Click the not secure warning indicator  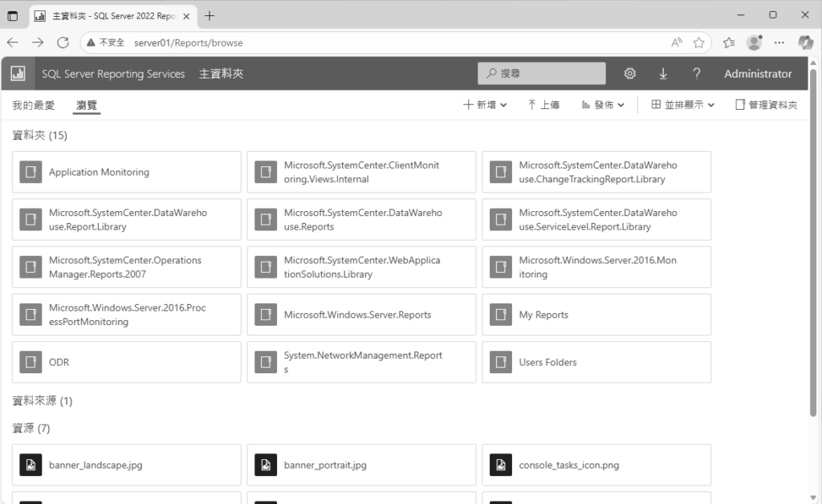tap(105, 43)
